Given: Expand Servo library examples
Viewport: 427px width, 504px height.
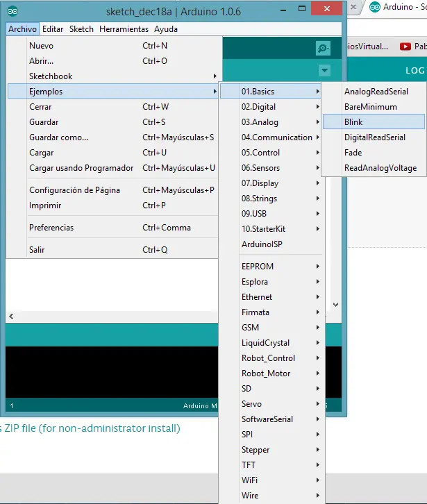Looking at the screenshot, I should click(271, 404).
